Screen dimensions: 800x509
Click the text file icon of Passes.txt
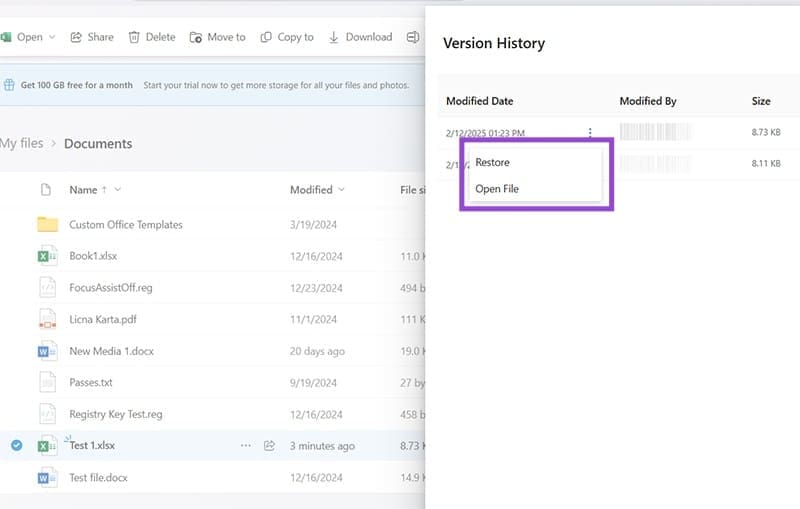47,383
